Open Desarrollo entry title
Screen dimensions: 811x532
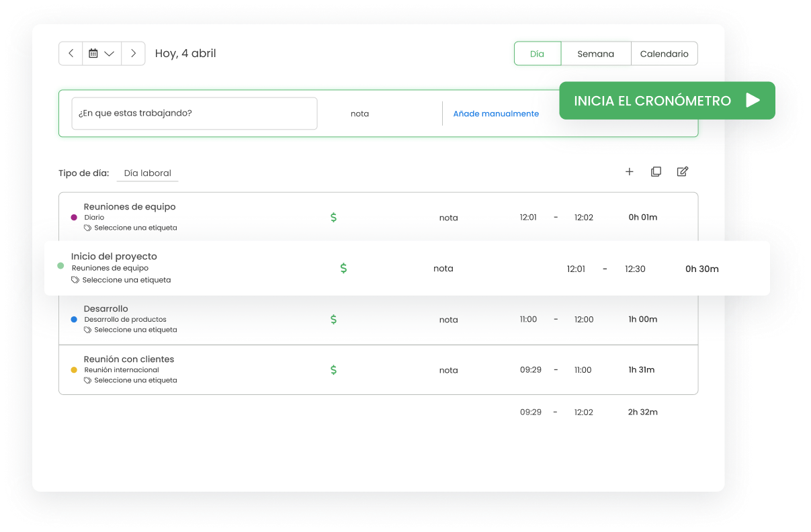(105, 309)
